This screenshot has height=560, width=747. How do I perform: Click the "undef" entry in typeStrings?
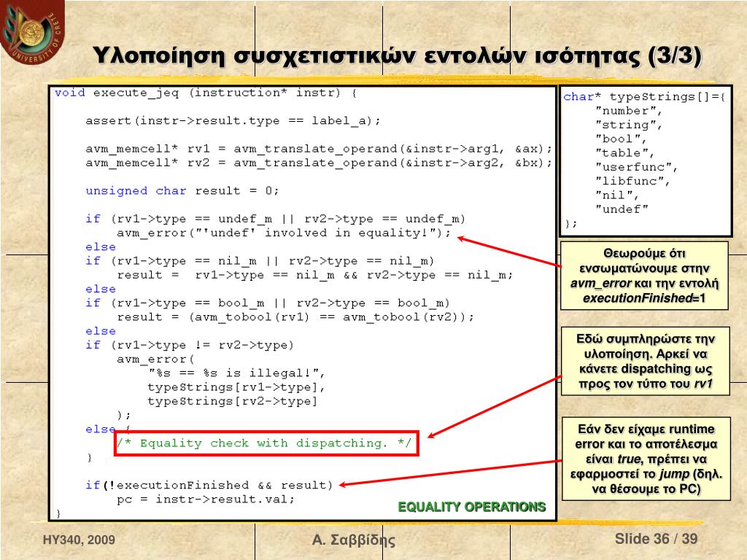click(622, 209)
